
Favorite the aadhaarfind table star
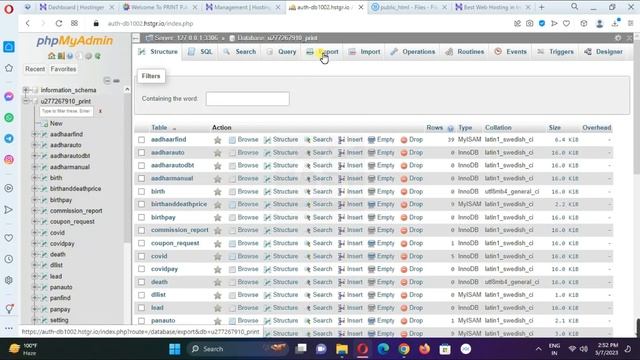218,140
